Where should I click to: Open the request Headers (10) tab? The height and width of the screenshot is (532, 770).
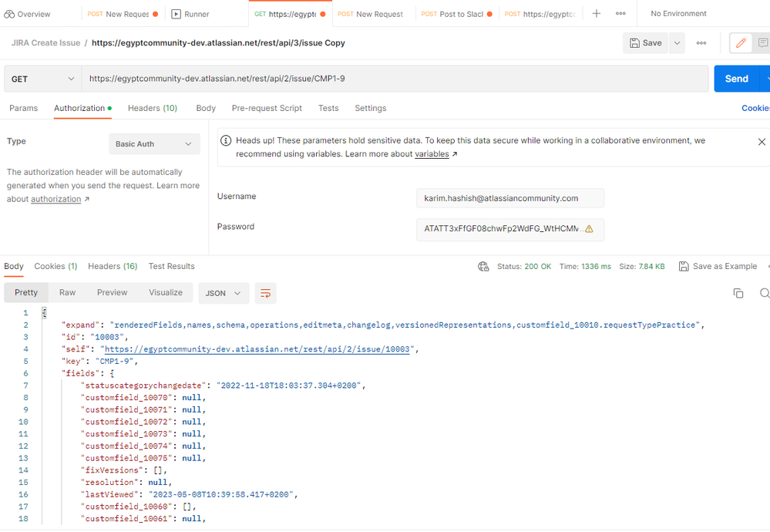click(153, 108)
